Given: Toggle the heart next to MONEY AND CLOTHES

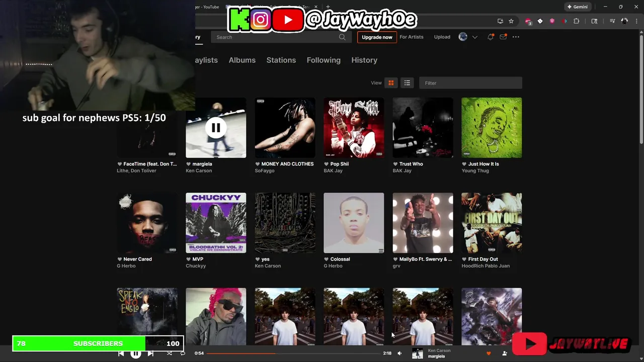Looking at the screenshot, I should pos(258,164).
